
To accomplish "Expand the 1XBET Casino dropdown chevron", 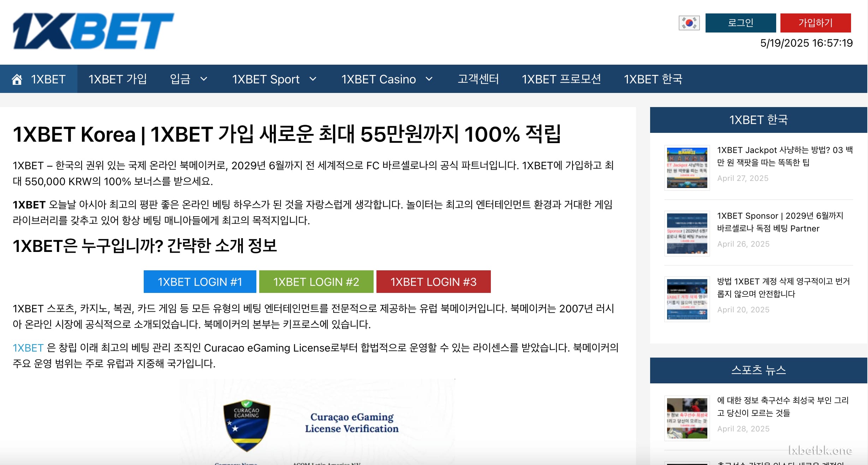I will coord(429,79).
